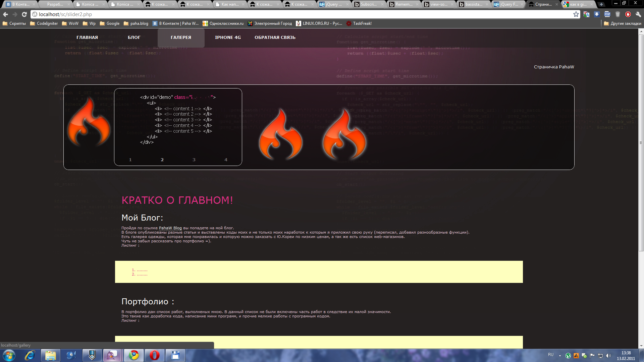Click the leftmost flame slide thumbnail
This screenshot has height=362, width=644.
click(89, 122)
